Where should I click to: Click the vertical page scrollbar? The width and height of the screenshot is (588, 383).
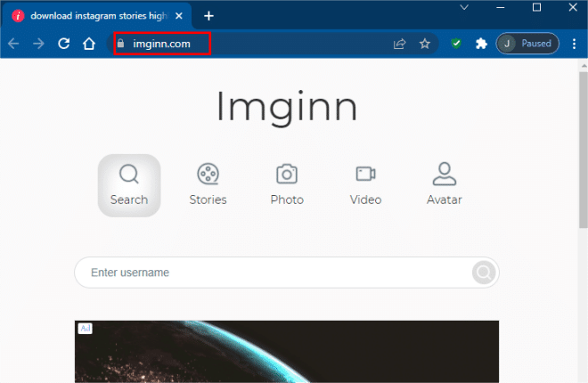coord(584,150)
